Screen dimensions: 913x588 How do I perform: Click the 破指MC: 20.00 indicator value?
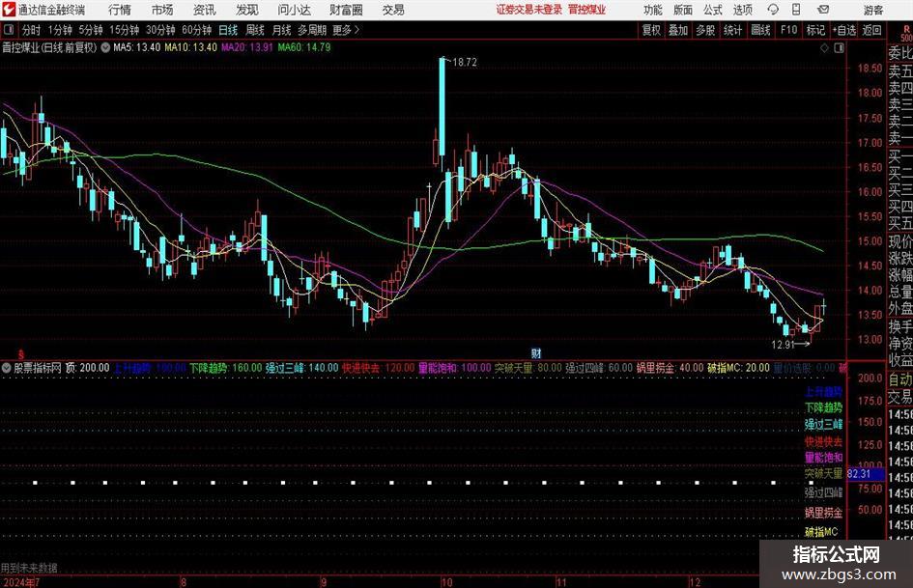[738, 368]
